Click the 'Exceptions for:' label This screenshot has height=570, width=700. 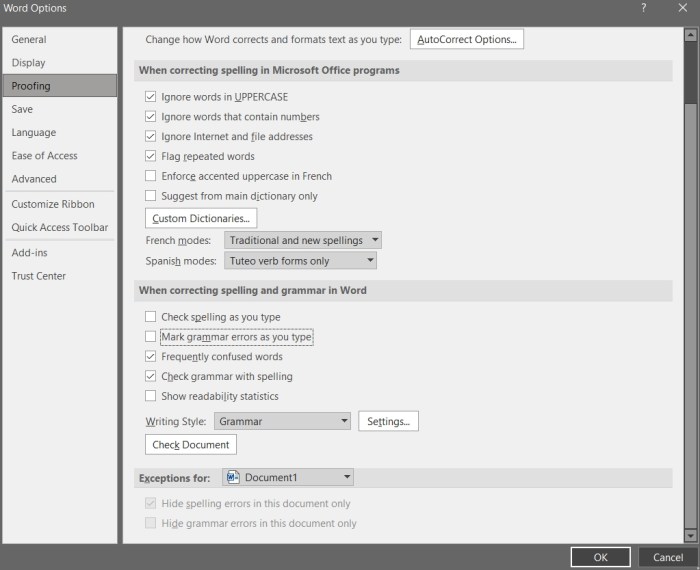coord(174,478)
